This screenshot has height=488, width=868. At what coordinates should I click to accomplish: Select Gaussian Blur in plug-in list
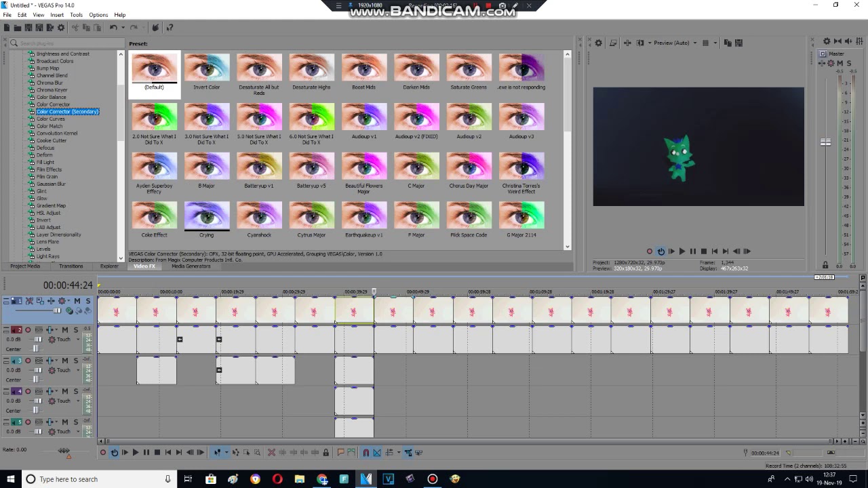pyautogui.click(x=51, y=184)
